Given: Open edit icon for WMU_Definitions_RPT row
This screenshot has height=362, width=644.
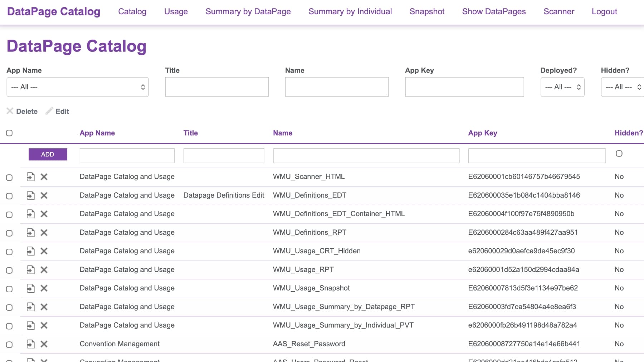Looking at the screenshot, I should click(x=31, y=232).
